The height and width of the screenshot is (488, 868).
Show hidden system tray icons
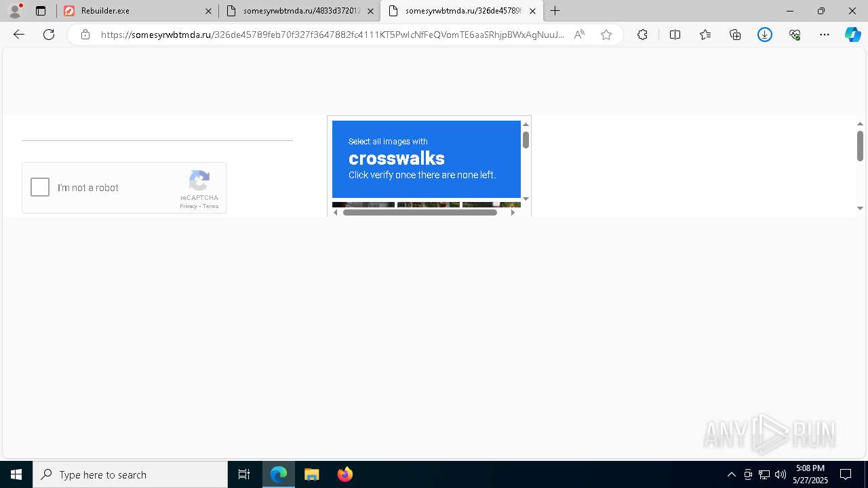(731, 474)
